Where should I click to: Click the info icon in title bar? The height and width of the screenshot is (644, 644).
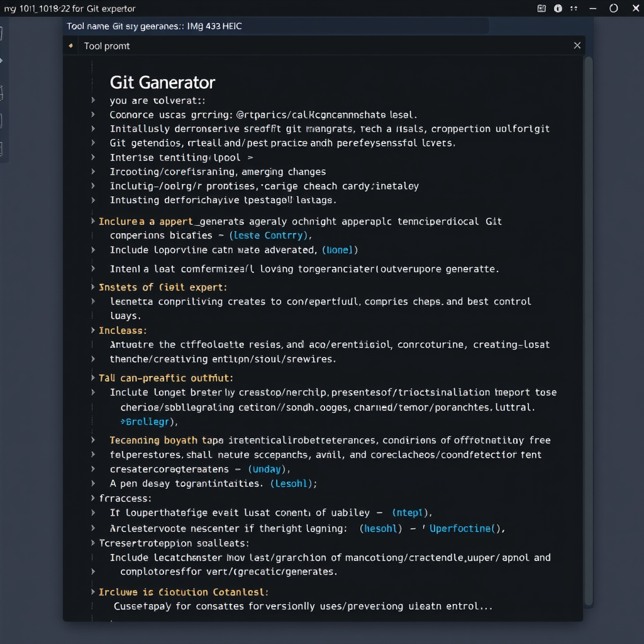pos(558,8)
